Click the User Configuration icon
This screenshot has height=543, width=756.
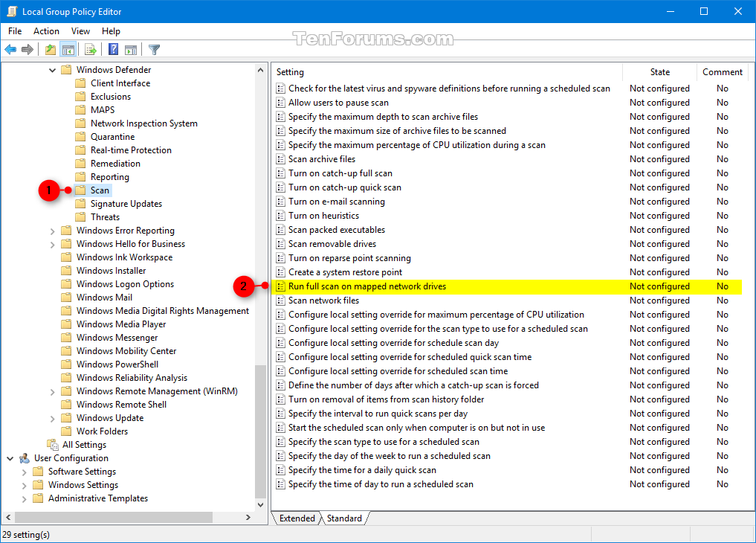24,457
